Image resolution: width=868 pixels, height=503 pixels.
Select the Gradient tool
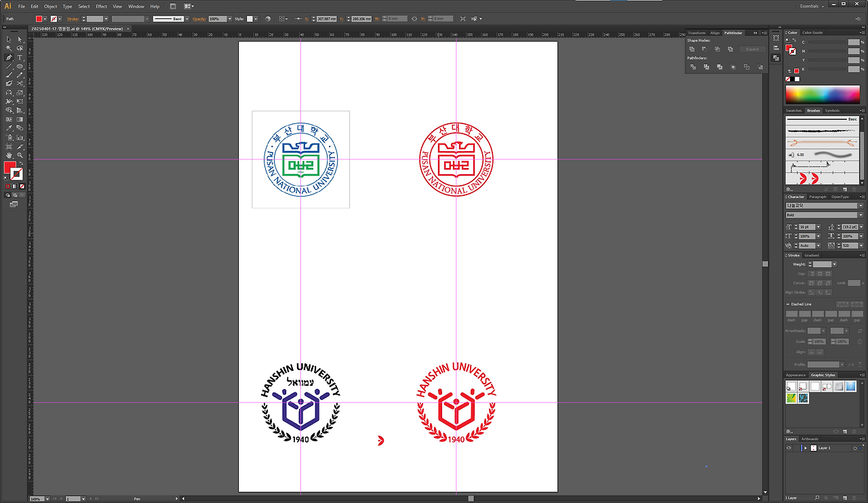[20, 119]
